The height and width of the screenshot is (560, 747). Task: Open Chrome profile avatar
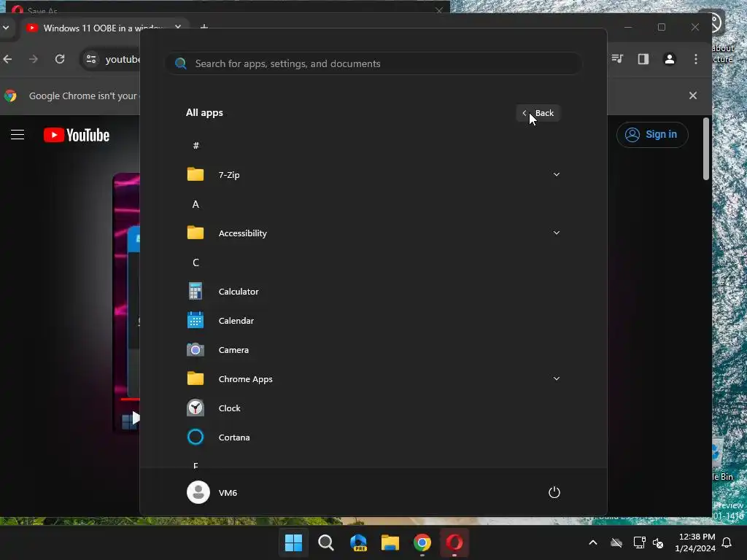pos(670,59)
